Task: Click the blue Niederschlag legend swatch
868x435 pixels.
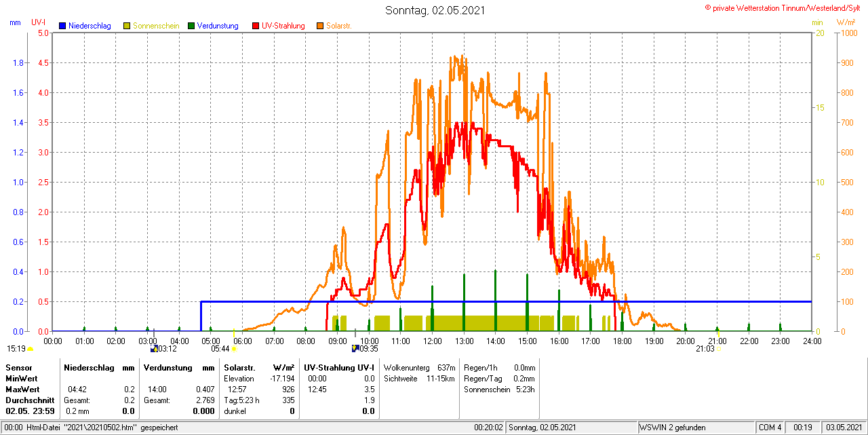Action: (62, 26)
